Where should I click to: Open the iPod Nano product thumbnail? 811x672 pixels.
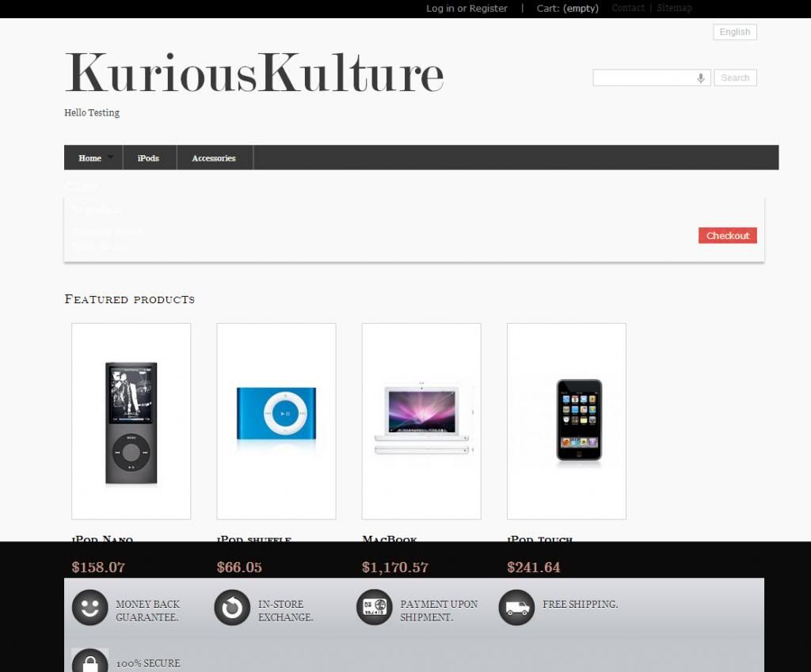click(131, 421)
